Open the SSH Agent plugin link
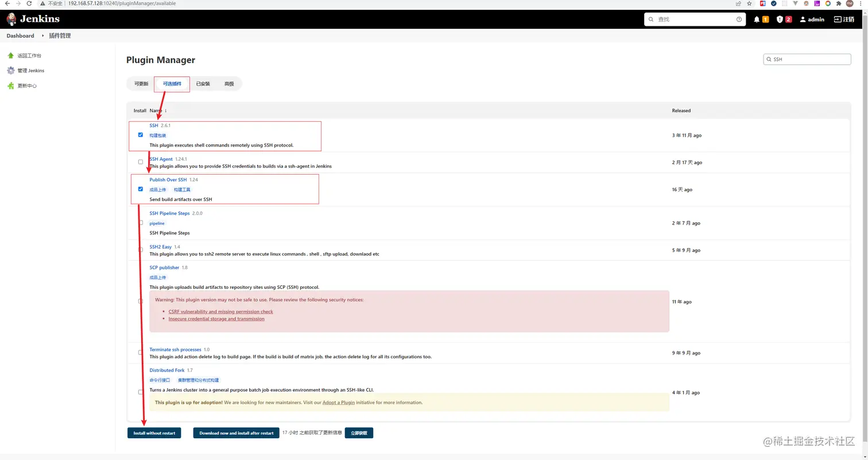Screen dimensions: 868x460 pos(161,159)
